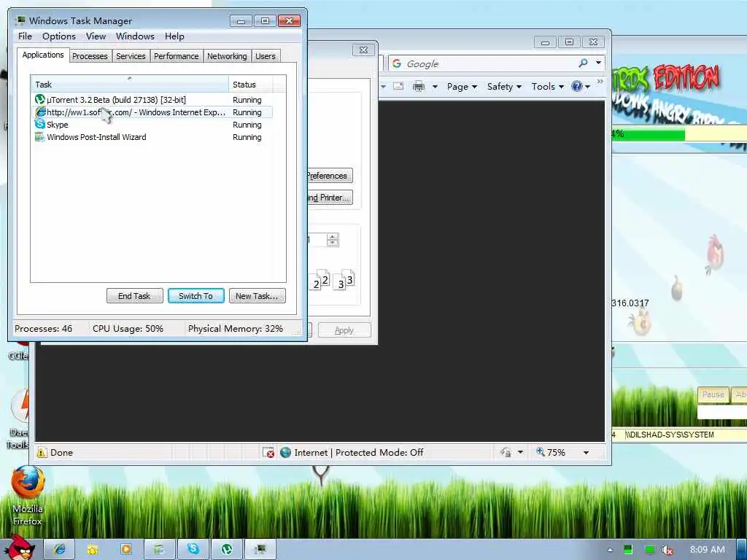Click Internet Protected Mode zone in status bar
747x560 pixels.
(352, 452)
